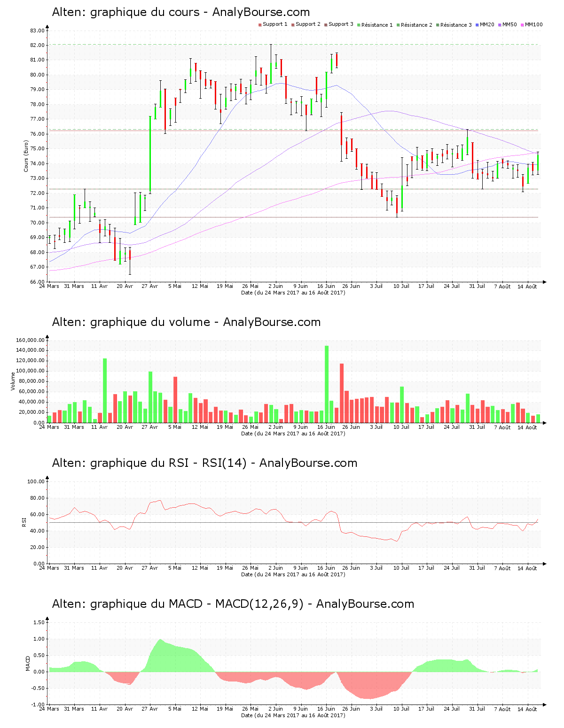The height and width of the screenshot is (728, 564).
Task: Click the 'Volume' axis label
Action: pos(13,381)
